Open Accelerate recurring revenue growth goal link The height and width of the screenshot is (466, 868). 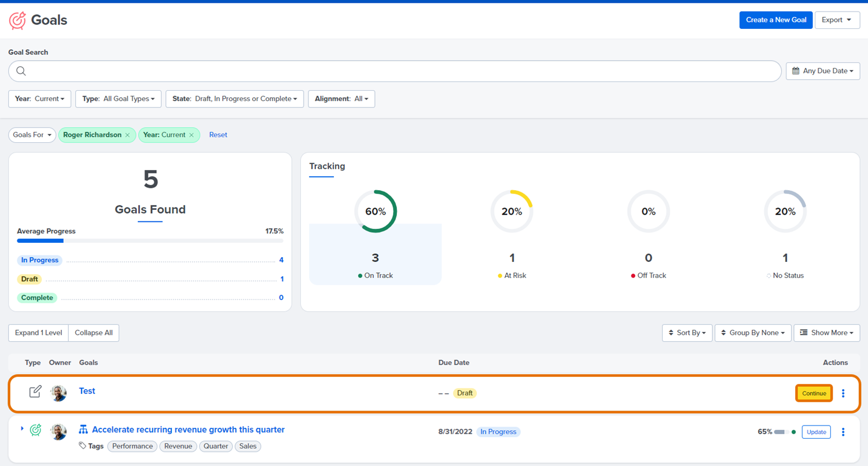pyautogui.click(x=188, y=430)
